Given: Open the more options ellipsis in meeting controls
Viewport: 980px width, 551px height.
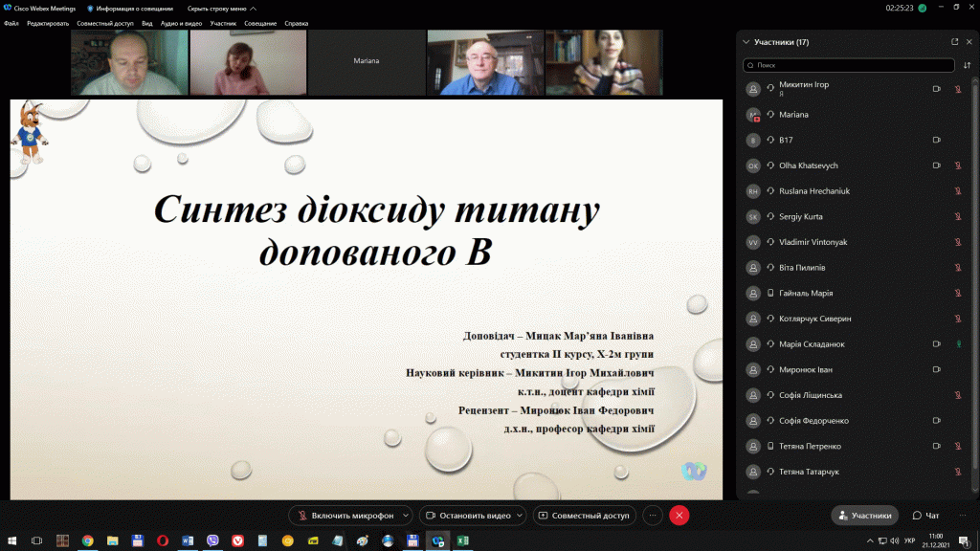Looking at the screenshot, I should point(653,516).
